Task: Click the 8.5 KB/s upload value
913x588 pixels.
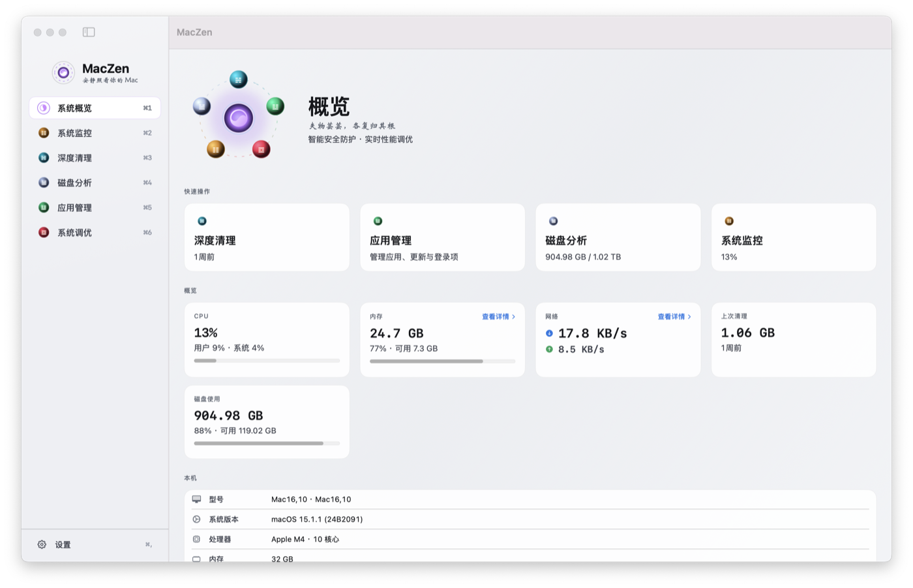Action: coord(581,349)
